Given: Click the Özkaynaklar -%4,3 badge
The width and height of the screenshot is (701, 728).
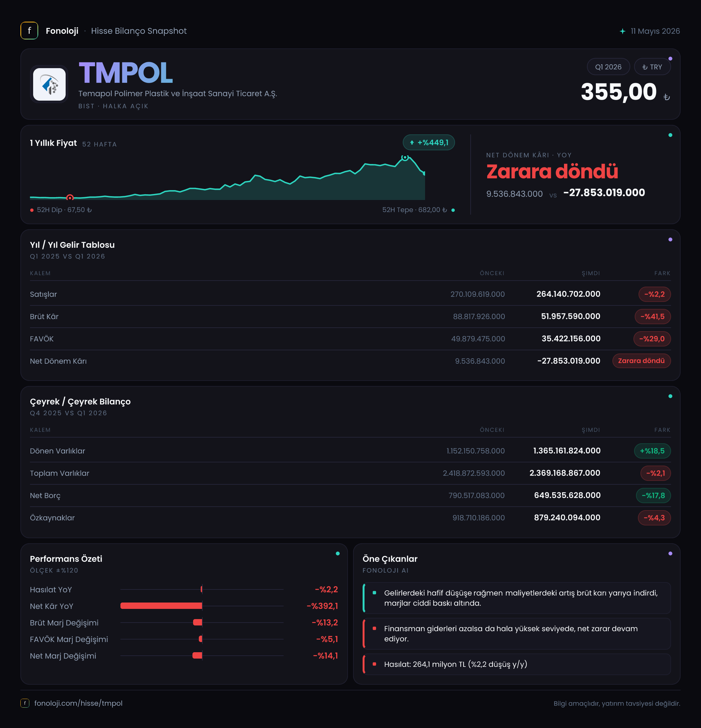Looking at the screenshot, I should point(654,518).
